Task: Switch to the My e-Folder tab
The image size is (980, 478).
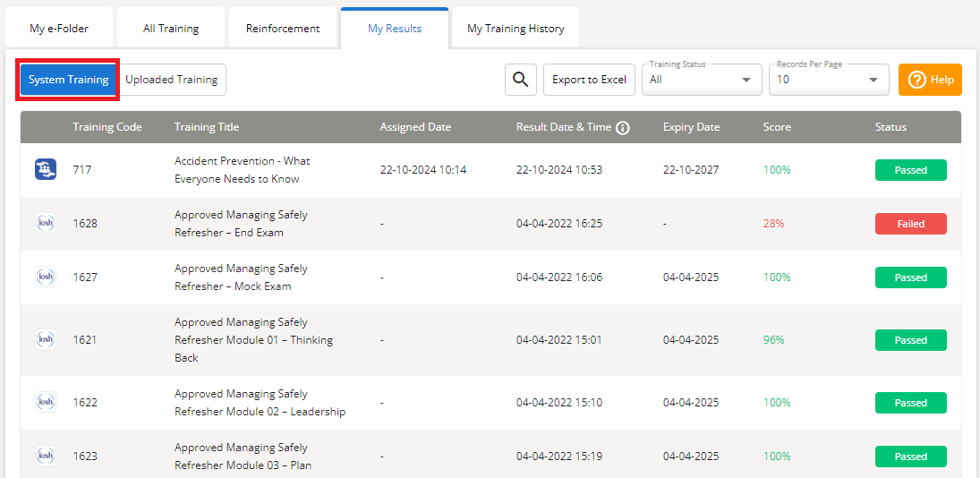Action: 59,29
